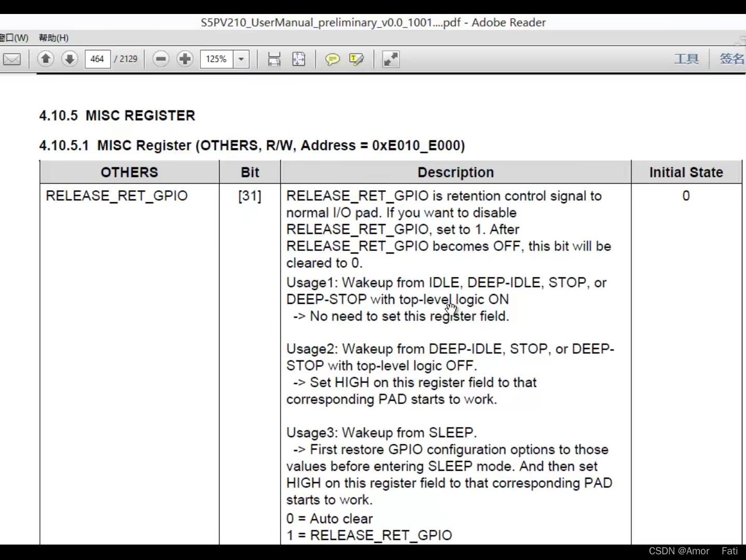Click the page number field showing 464
746x560 pixels.
click(x=98, y=59)
